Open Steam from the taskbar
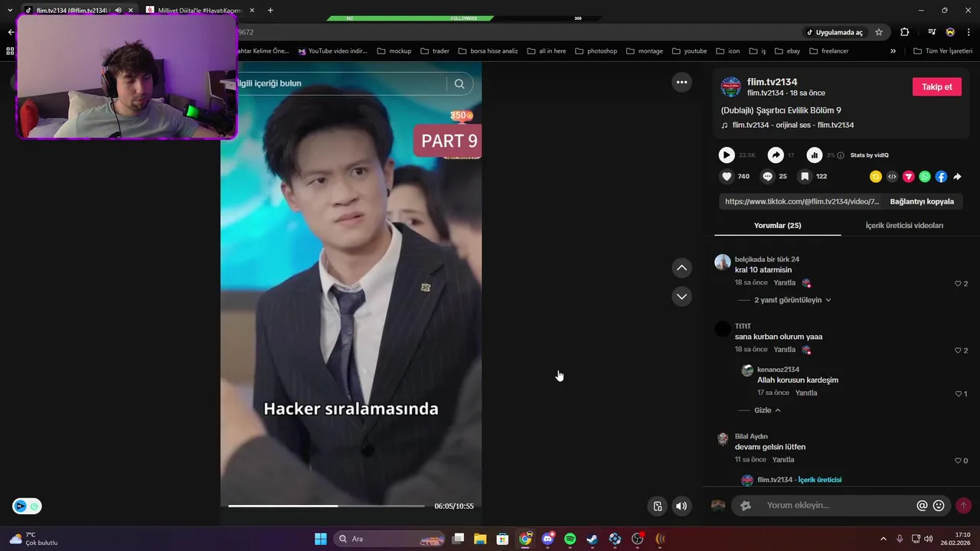The image size is (980, 551). pyautogui.click(x=592, y=539)
